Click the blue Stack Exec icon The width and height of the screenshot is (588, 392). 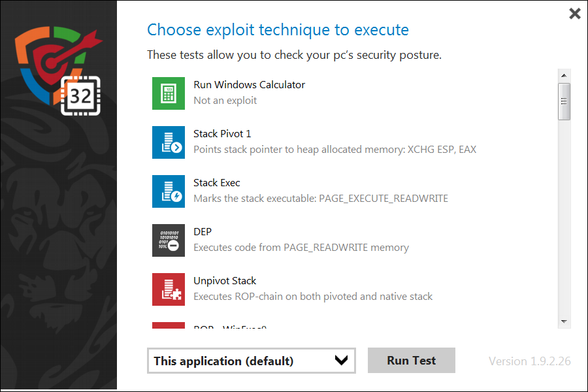pos(169,191)
